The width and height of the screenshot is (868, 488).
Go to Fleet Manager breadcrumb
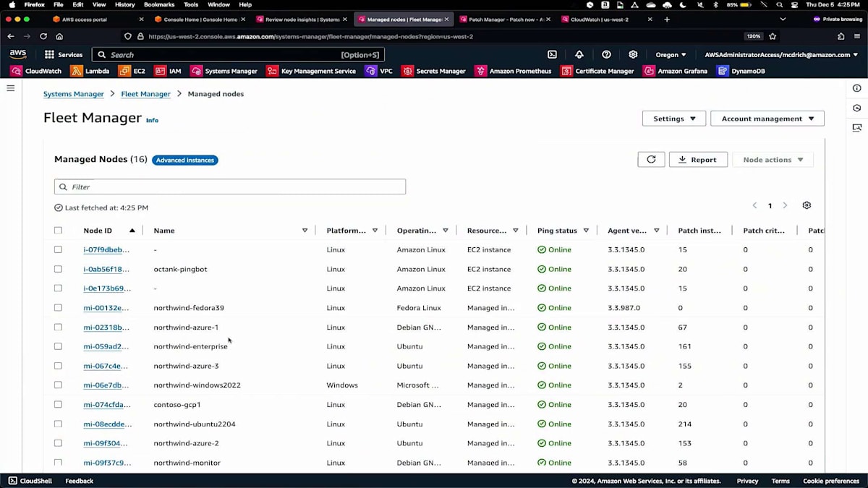[x=145, y=94]
